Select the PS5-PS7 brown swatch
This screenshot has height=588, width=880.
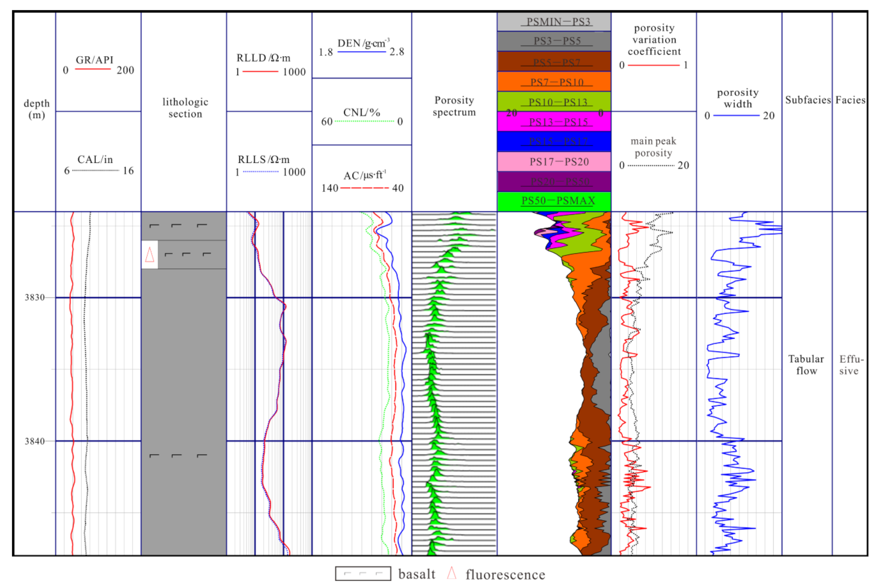pos(554,61)
